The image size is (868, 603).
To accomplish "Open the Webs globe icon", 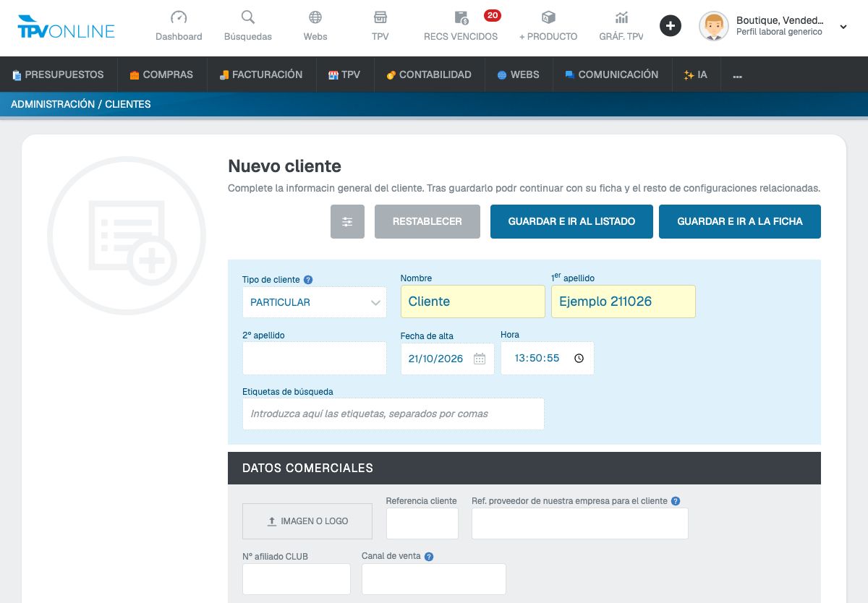I will (315, 17).
